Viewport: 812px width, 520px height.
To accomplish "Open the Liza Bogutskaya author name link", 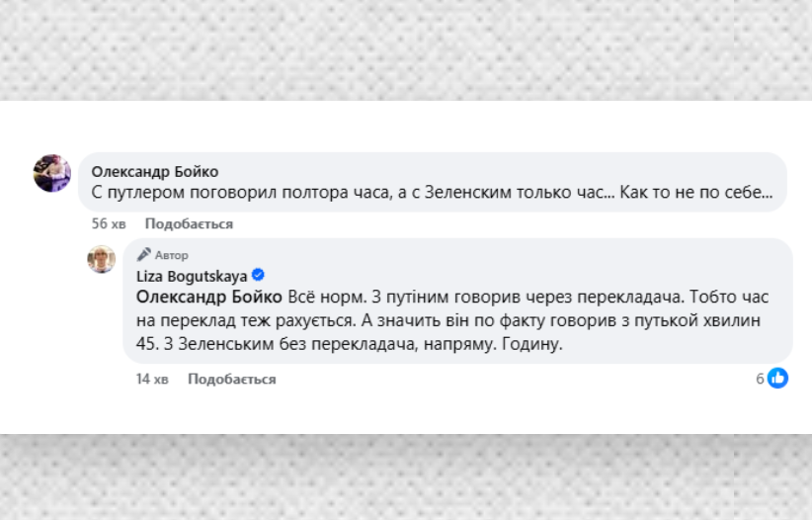I will pyautogui.click(x=191, y=276).
